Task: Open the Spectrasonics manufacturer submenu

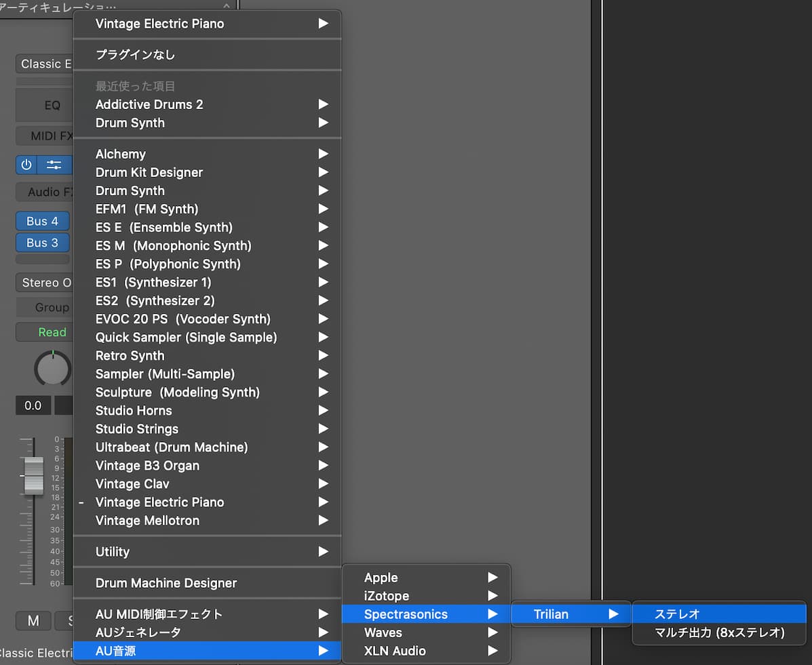Action: tap(426, 614)
